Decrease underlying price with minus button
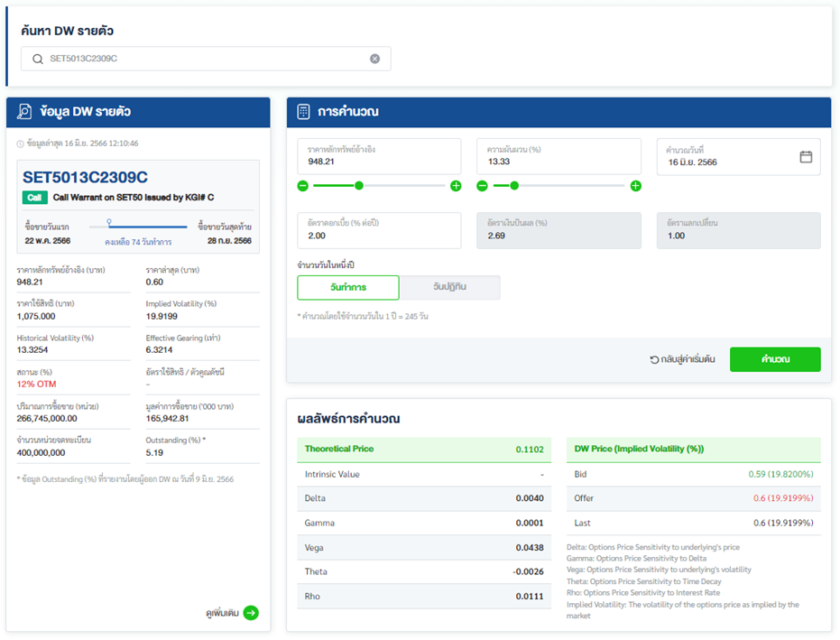Screen dimensions: 840x640 (x=303, y=186)
